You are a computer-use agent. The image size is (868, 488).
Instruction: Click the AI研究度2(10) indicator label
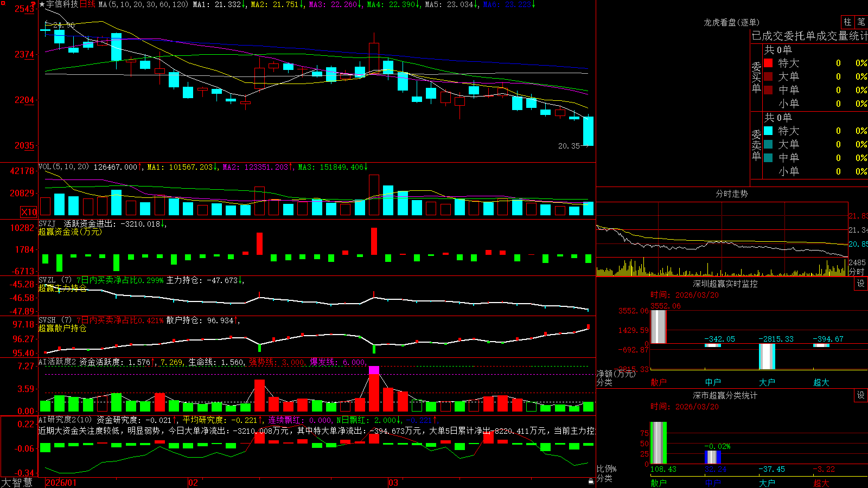65,420
